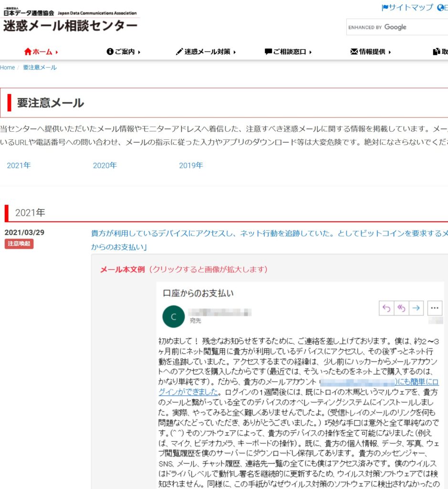This screenshot has width=448, height=489.
Task: Click the globe icon at top right
Action: pyautogui.click(x=440, y=8)
